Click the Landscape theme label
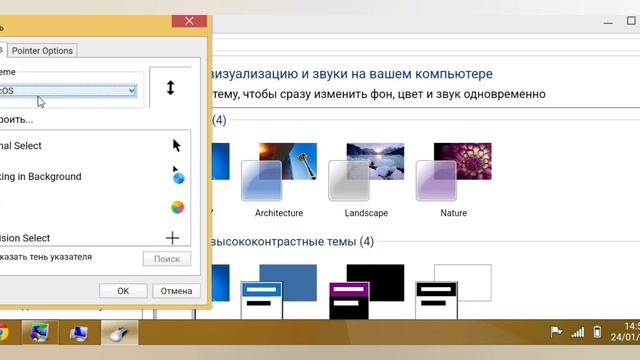 (x=366, y=213)
